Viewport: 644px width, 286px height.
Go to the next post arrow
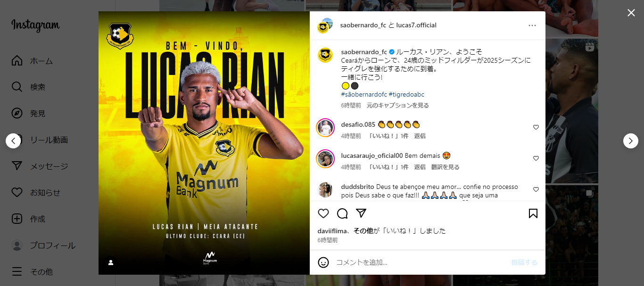[631, 141]
